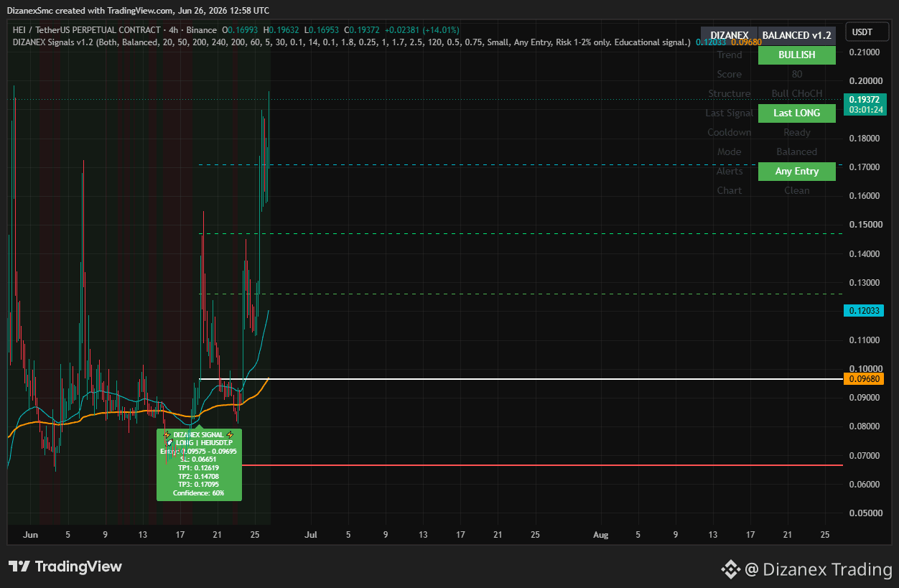Image resolution: width=899 pixels, height=588 pixels.
Task: Click the Last LONG signal cell
Action: [x=796, y=113]
